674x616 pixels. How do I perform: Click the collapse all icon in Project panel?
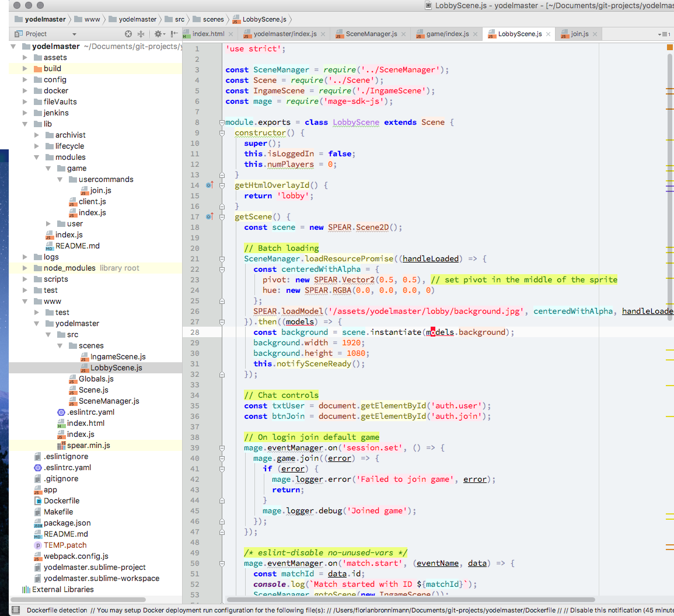pos(141,34)
